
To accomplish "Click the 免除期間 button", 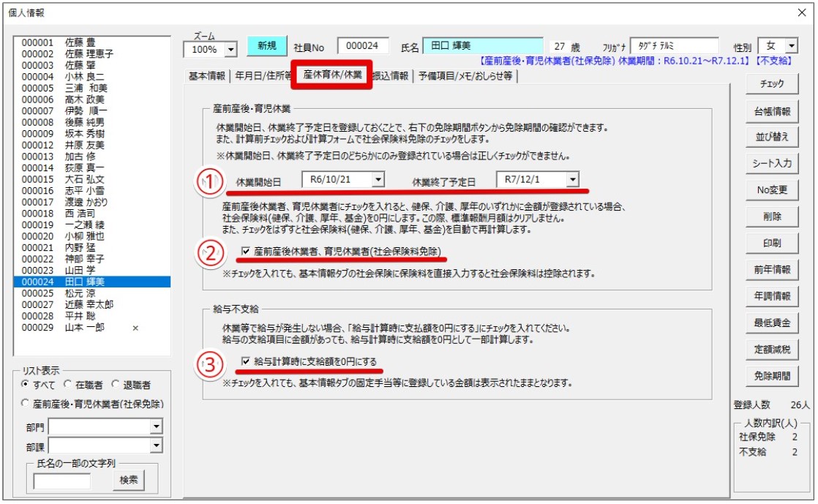I will point(772,376).
